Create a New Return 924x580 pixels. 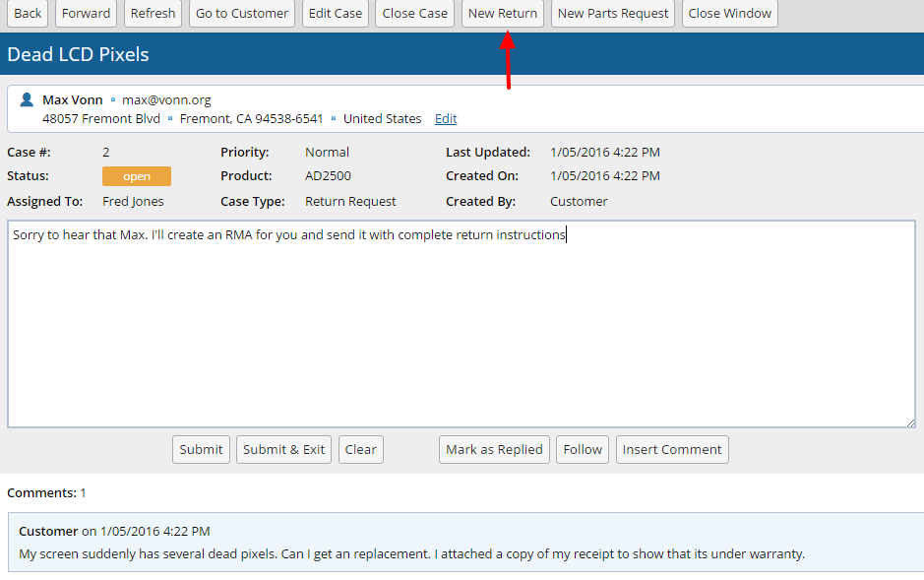click(503, 14)
